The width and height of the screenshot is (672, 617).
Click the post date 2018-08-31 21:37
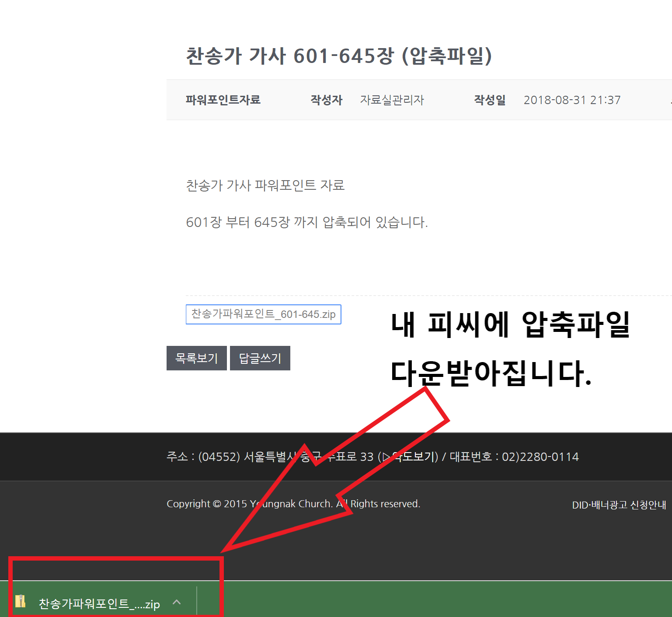[572, 100]
